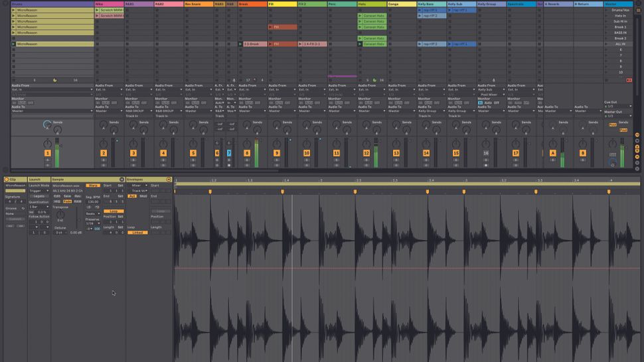Open Launch Mode Trigger dropdown
644x362 pixels.
[39, 191]
